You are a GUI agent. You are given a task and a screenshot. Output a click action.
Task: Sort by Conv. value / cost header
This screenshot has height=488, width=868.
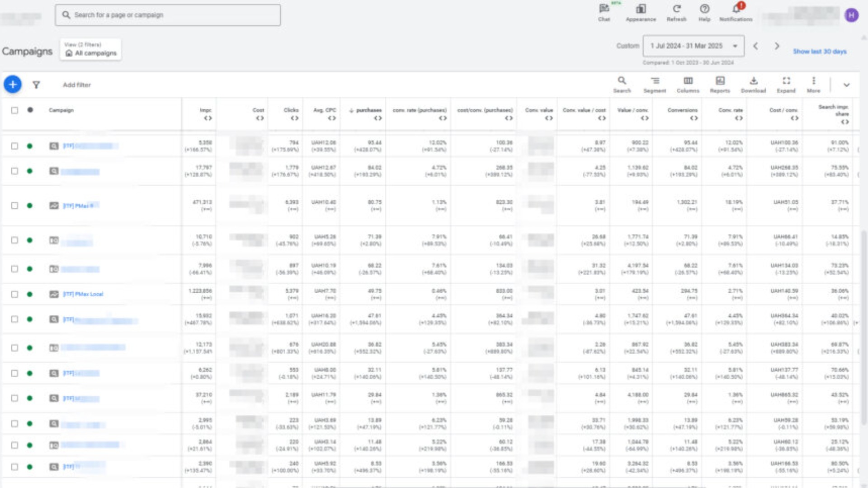(x=584, y=110)
